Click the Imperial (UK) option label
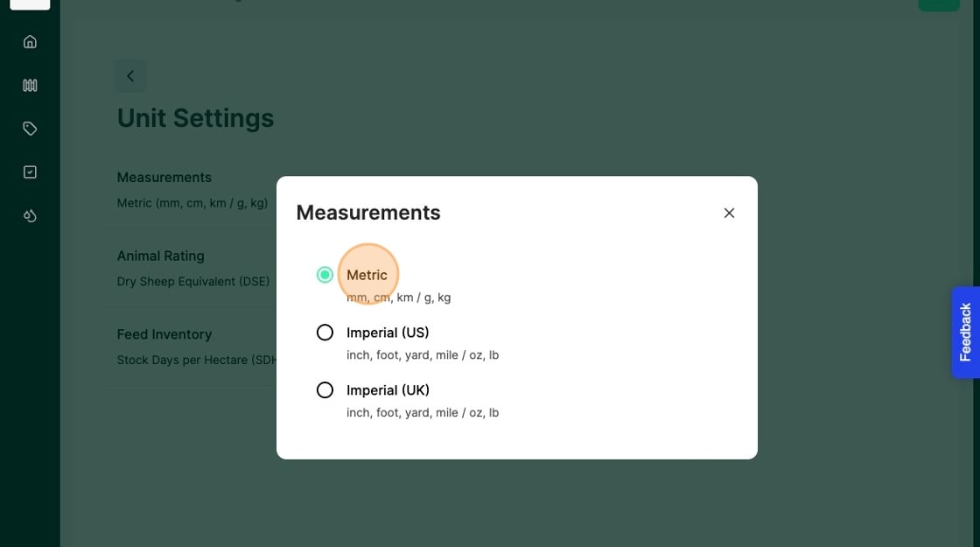 [x=388, y=390]
